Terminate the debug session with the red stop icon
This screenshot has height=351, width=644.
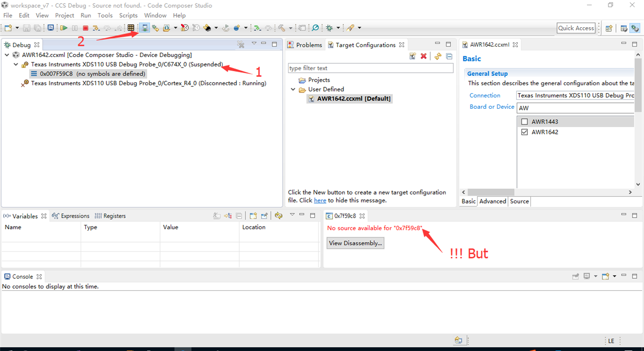[85, 28]
